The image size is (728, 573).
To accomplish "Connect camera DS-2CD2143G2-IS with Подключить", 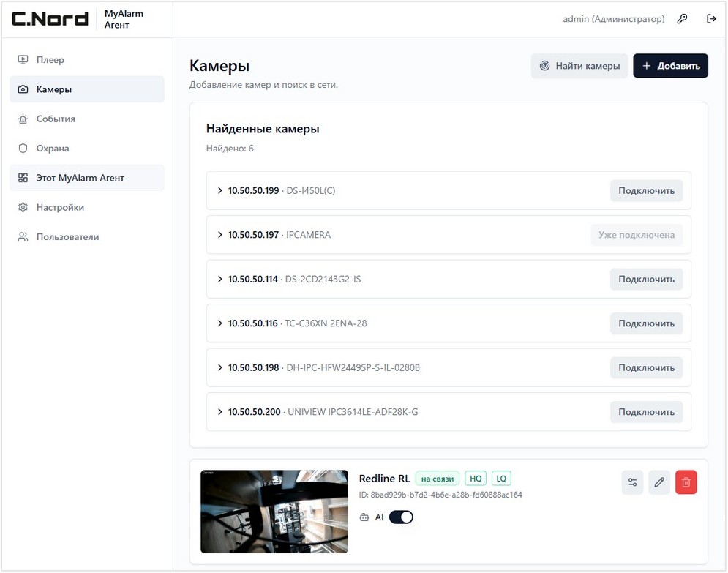I will [646, 279].
